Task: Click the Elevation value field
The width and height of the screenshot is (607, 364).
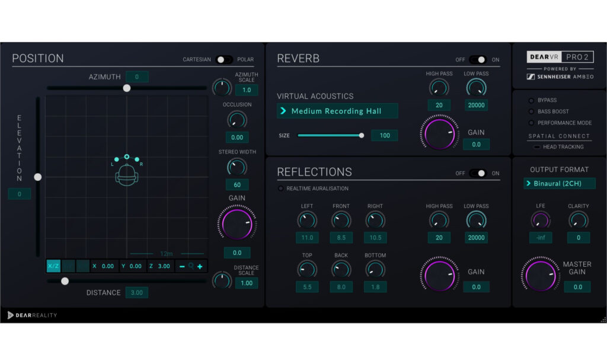Action: tap(20, 194)
